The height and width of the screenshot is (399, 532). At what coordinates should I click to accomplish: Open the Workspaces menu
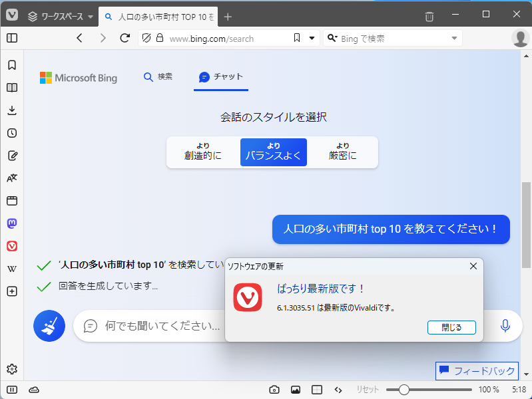pyautogui.click(x=61, y=16)
